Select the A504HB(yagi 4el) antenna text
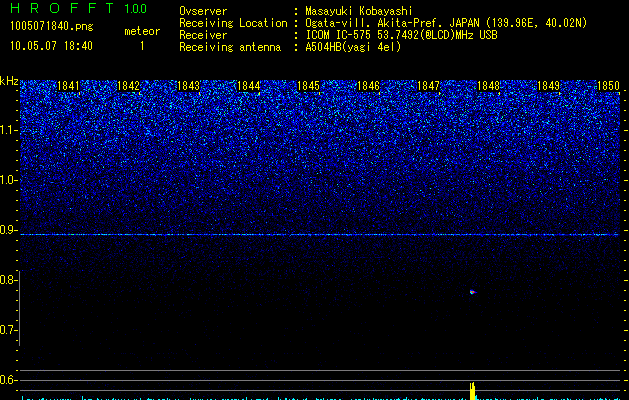 click(x=353, y=47)
